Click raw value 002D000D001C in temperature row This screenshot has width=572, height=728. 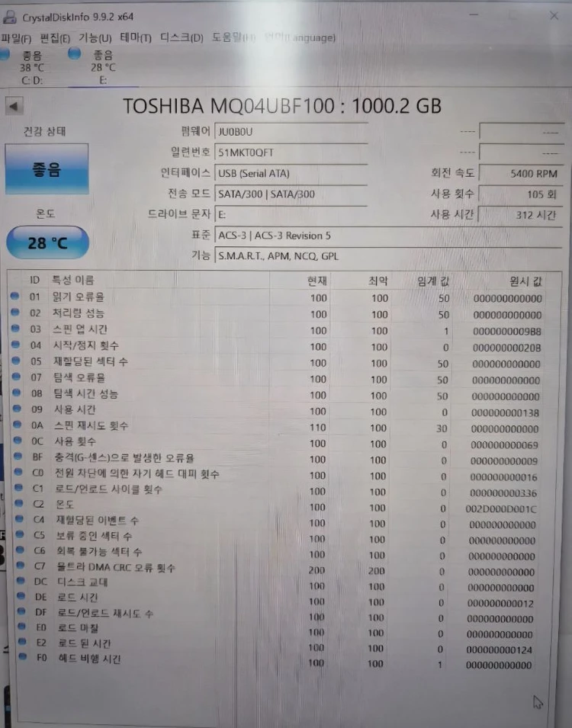[x=501, y=509]
